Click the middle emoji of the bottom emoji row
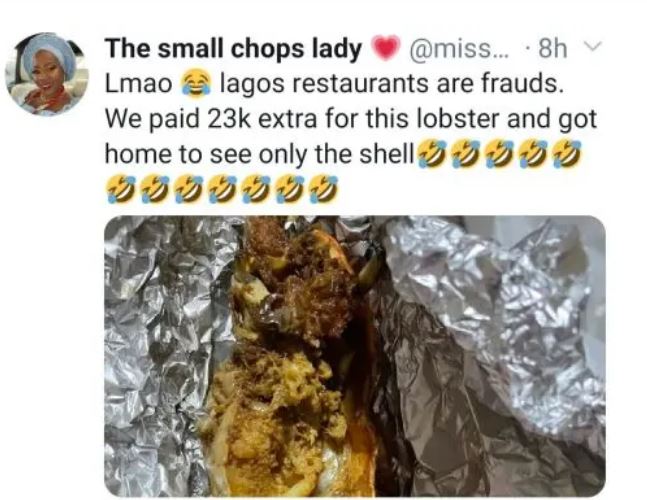 pyautogui.click(x=222, y=189)
